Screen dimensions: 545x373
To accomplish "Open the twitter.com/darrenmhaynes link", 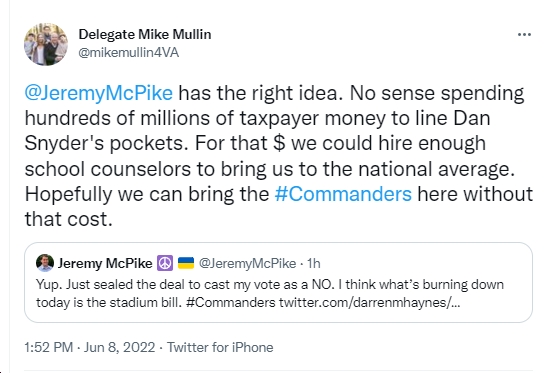I will click(369, 302).
